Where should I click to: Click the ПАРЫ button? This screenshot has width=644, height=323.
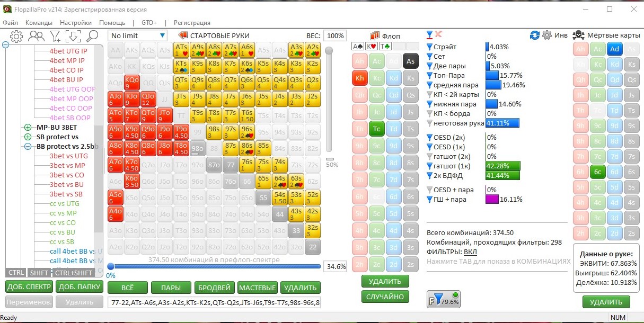[171, 288]
